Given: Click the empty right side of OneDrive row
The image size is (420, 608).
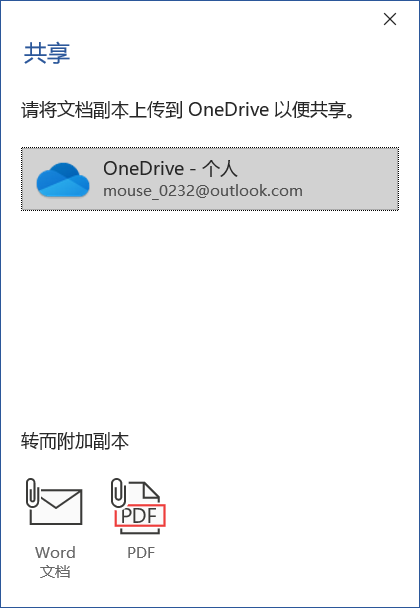Looking at the screenshot, I should coord(349,179).
